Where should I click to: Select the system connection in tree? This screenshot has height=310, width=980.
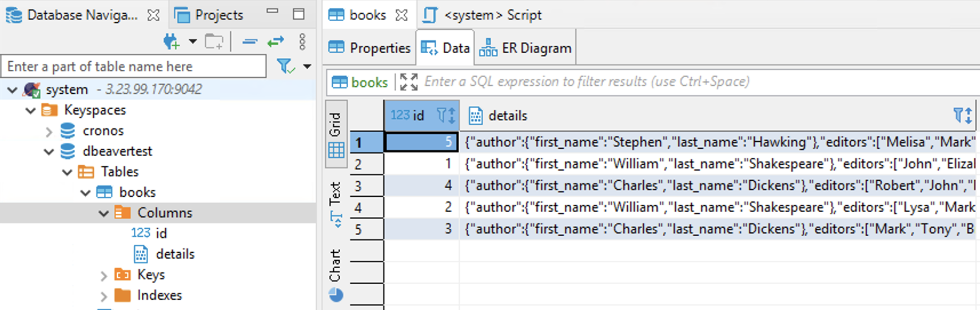click(x=67, y=90)
